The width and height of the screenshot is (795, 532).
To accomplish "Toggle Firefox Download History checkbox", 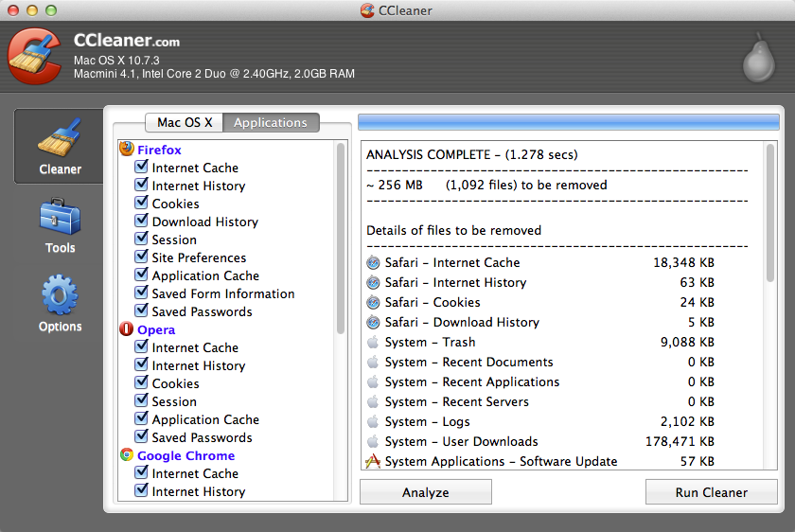I will 141,221.
